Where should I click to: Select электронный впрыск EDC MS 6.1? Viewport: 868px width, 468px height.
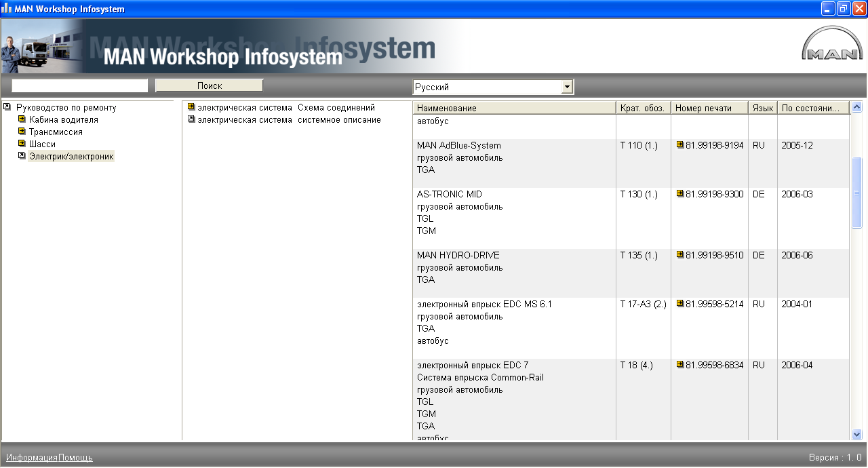click(484, 304)
